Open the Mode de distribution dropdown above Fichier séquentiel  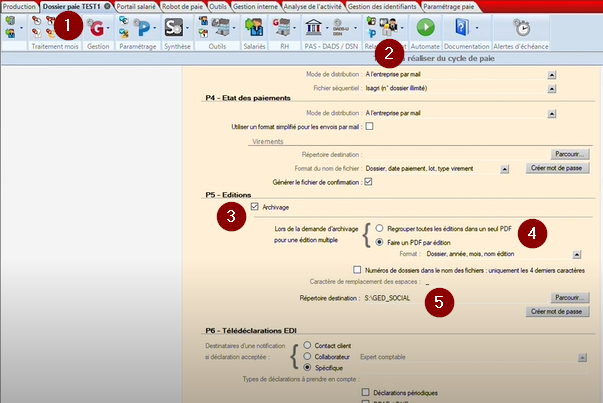click(552, 75)
